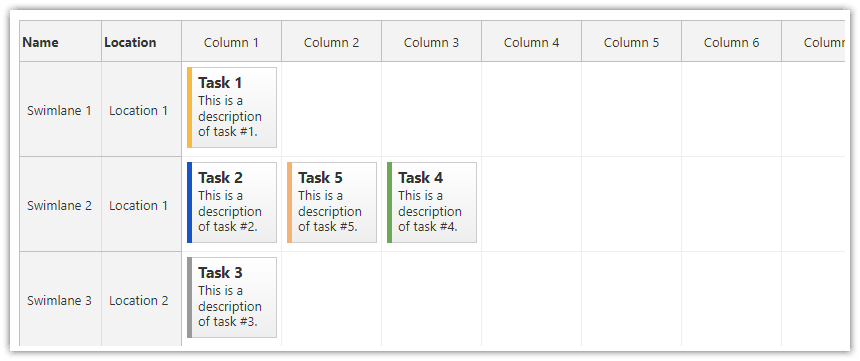Click the Swimlane 3 row label
The width and height of the screenshot is (860, 361).
(60, 299)
